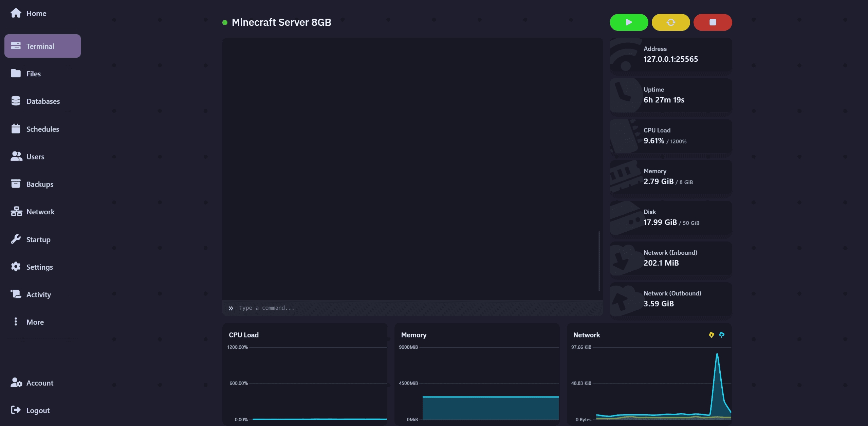Screen dimensions: 868x426
Task: Click the Home icon in sidebar
Action: [x=16, y=13]
